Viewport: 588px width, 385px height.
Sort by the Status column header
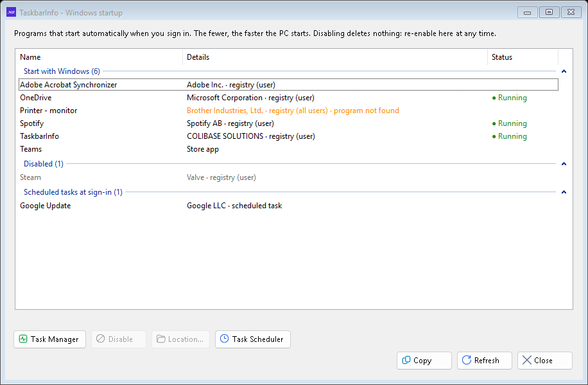click(x=523, y=57)
